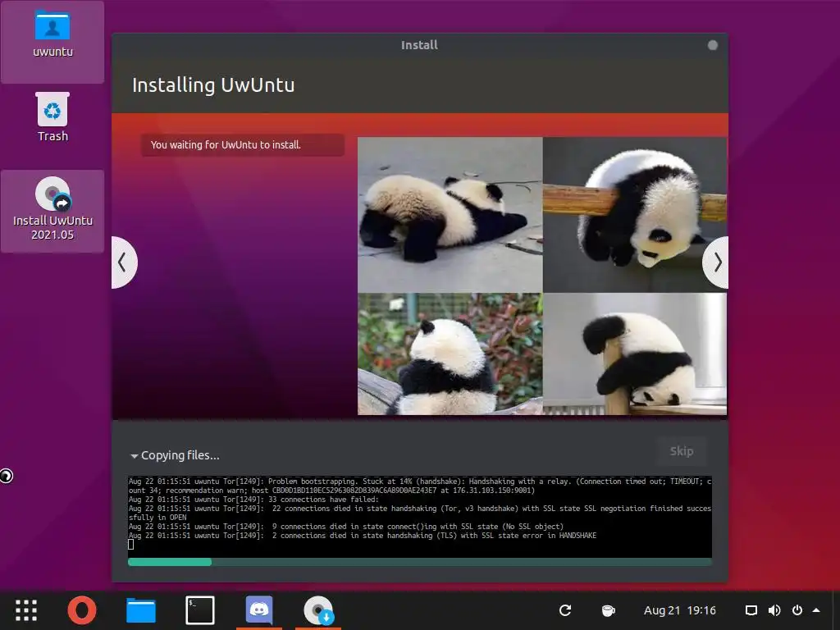Click 'You waiting for UwUntu to install.' text

(226, 144)
